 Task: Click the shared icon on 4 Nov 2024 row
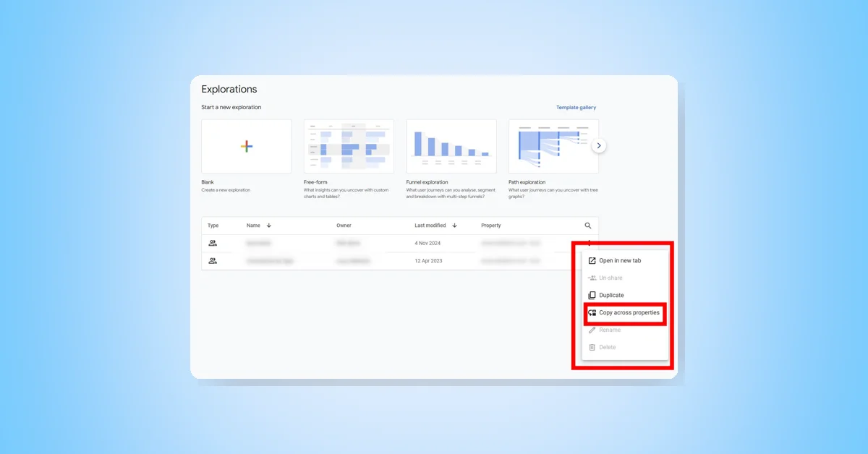click(x=213, y=244)
